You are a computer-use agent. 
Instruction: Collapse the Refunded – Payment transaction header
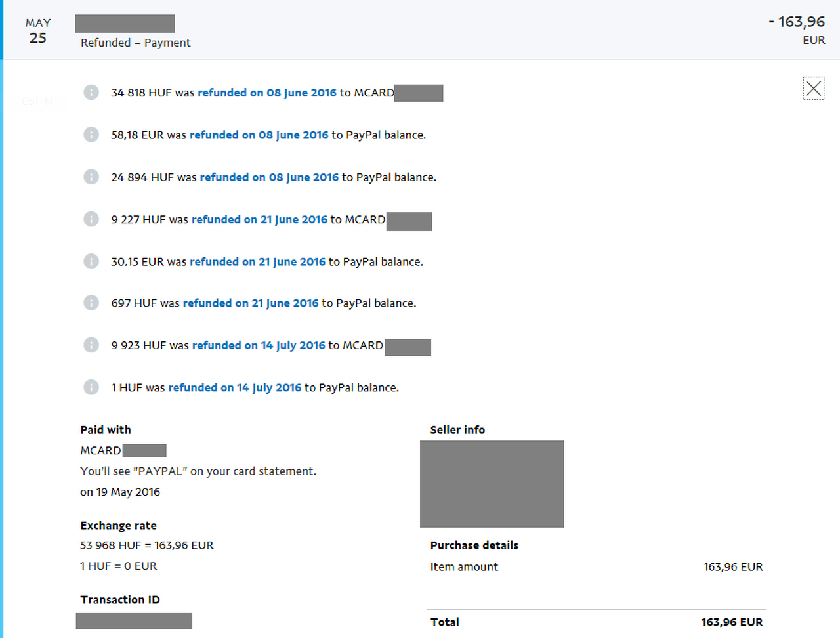(135, 43)
